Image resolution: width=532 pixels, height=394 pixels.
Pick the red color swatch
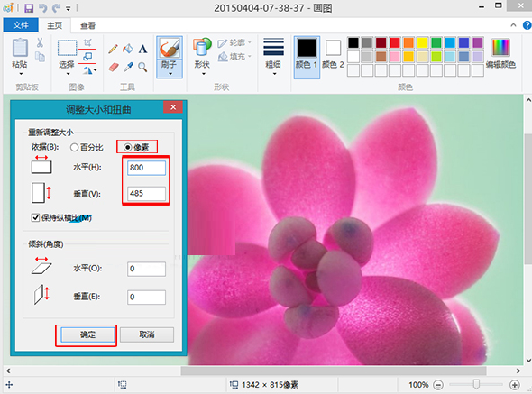click(x=395, y=42)
